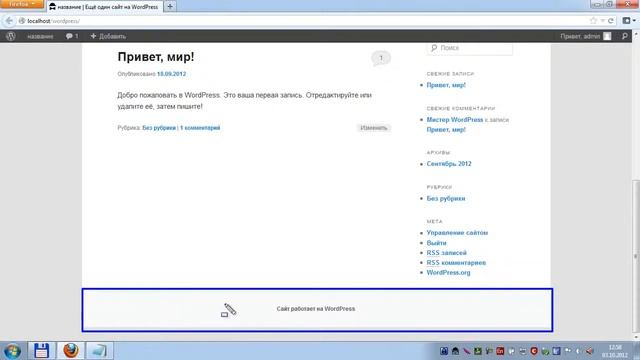Open the WordPress.org link

448,272
